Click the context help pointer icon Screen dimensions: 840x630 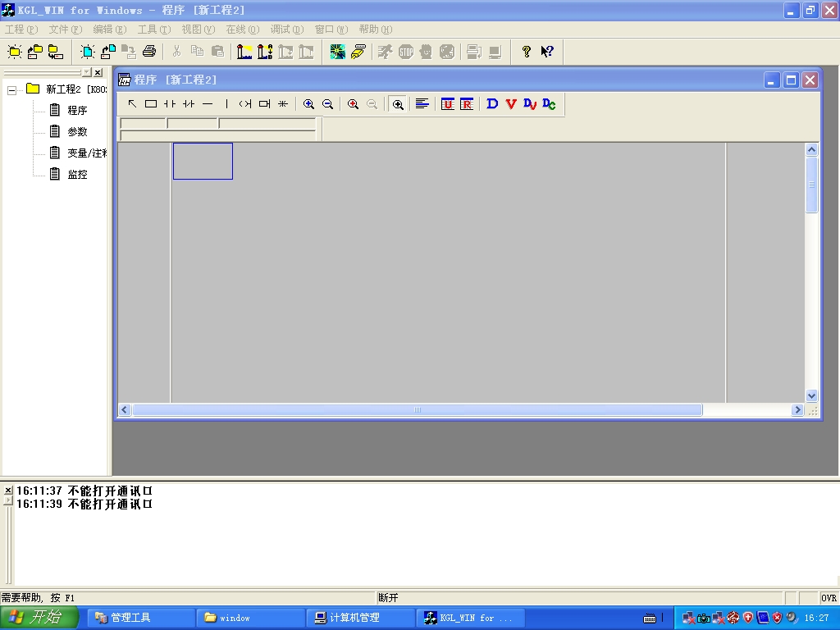click(x=547, y=52)
